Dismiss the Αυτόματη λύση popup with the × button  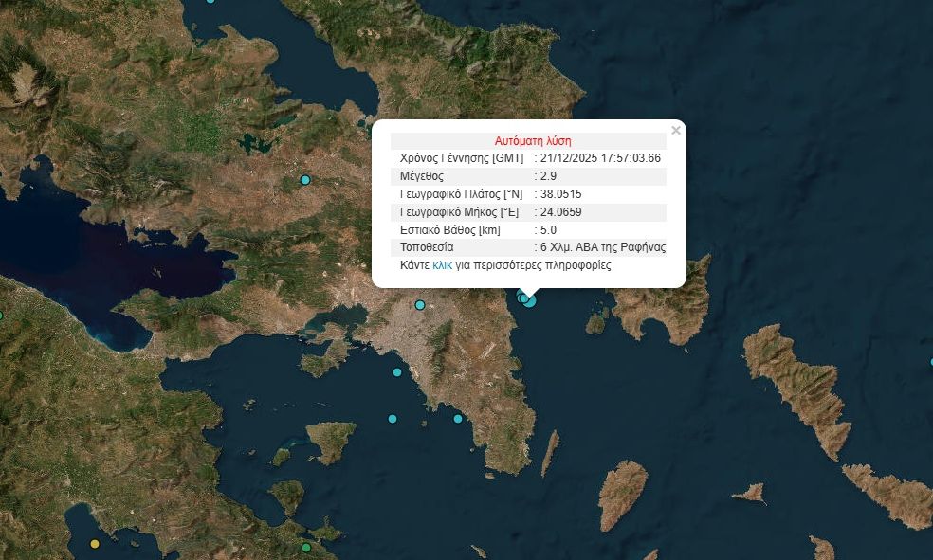[676, 128]
